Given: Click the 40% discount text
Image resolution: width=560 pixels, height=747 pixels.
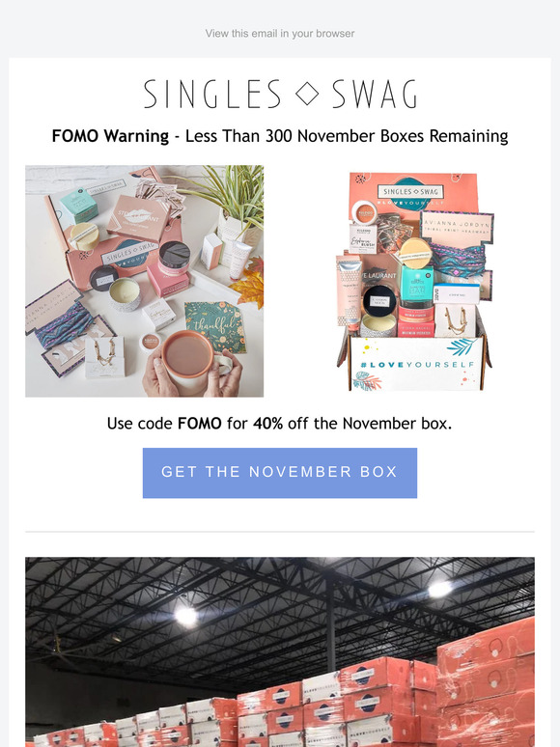Looking at the screenshot, I should (x=267, y=423).
